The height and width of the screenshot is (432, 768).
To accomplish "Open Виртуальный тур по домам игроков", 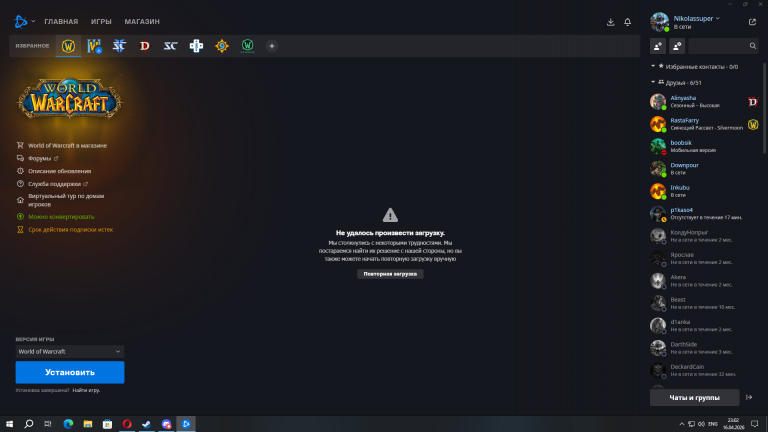I will click(66, 200).
